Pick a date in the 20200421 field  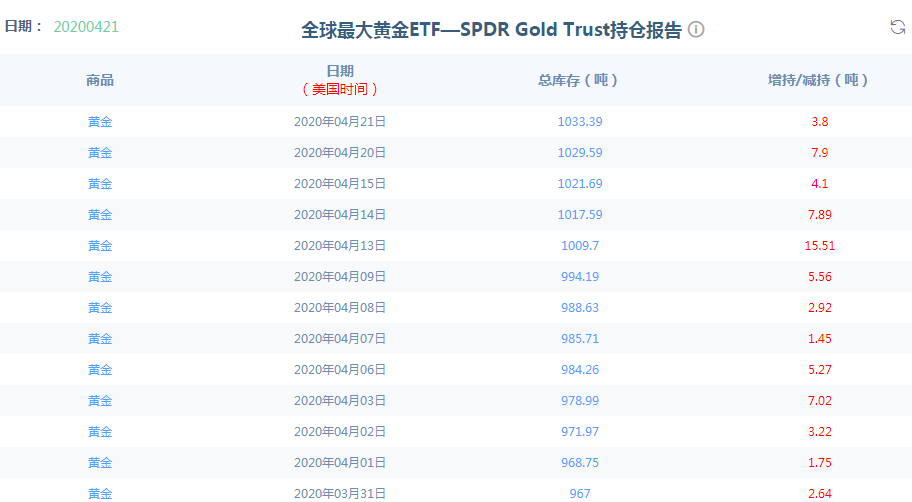pos(86,27)
